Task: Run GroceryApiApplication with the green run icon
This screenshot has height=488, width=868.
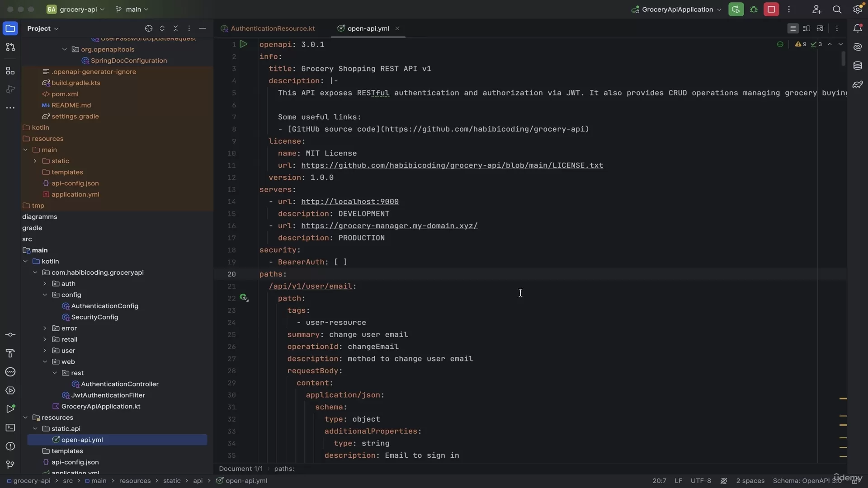Action: coord(736,9)
